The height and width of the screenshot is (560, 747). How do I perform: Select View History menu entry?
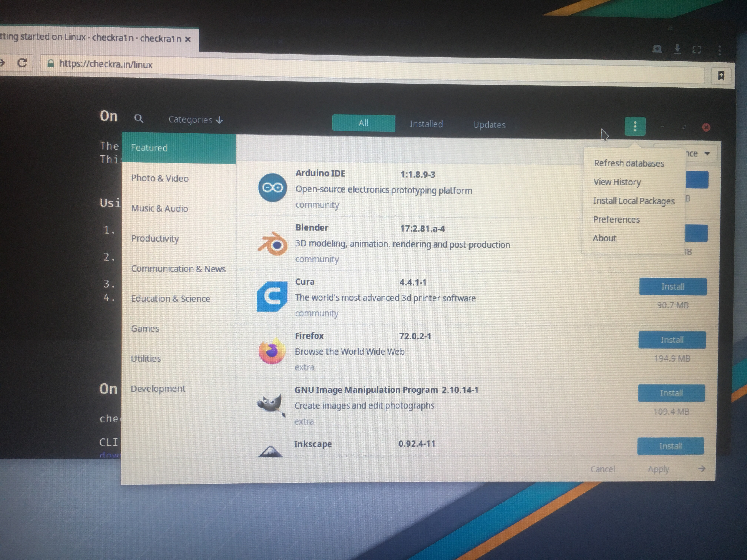pyautogui.click(x=617, y=182)
